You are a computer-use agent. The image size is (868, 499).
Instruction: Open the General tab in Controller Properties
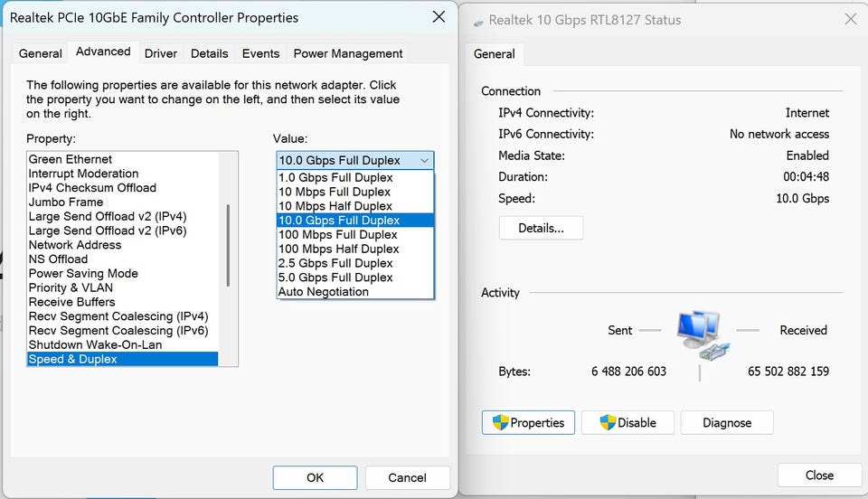(x=41, y=53)
